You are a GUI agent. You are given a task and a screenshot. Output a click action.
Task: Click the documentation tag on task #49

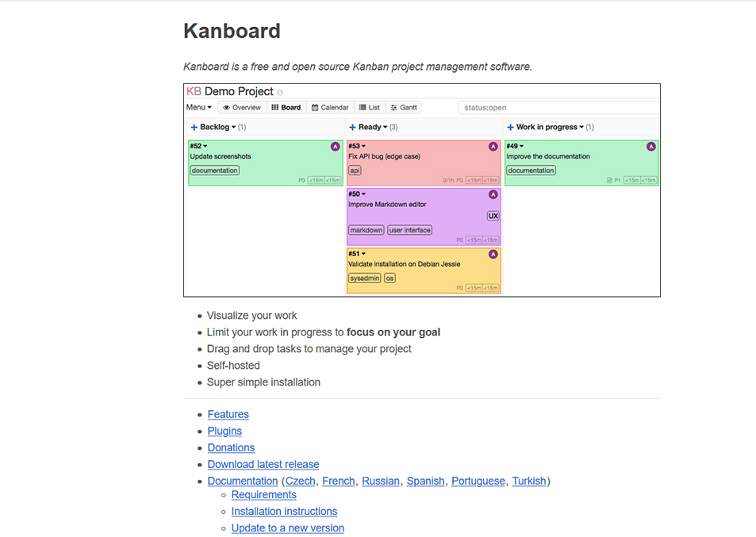(531, 171)
